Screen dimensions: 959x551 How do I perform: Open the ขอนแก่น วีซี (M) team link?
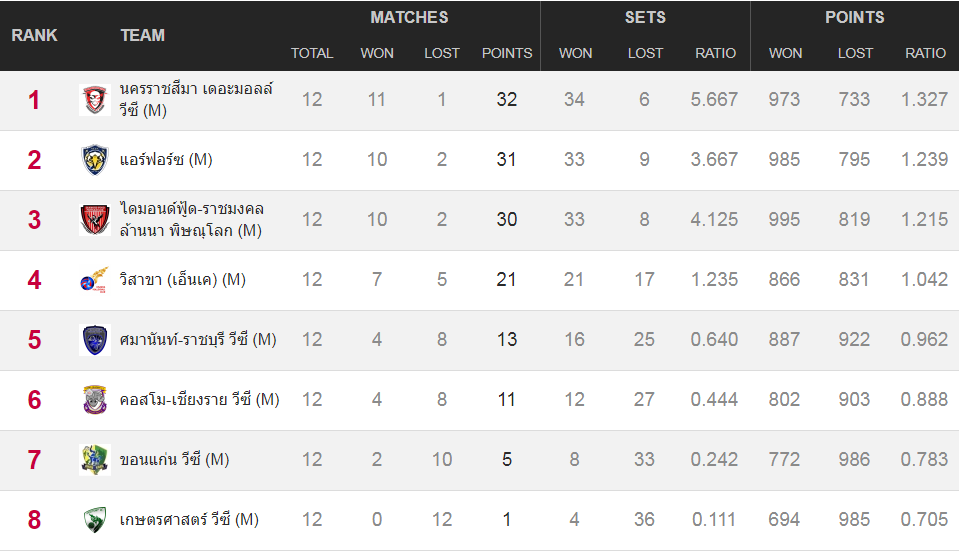point(174,459)
